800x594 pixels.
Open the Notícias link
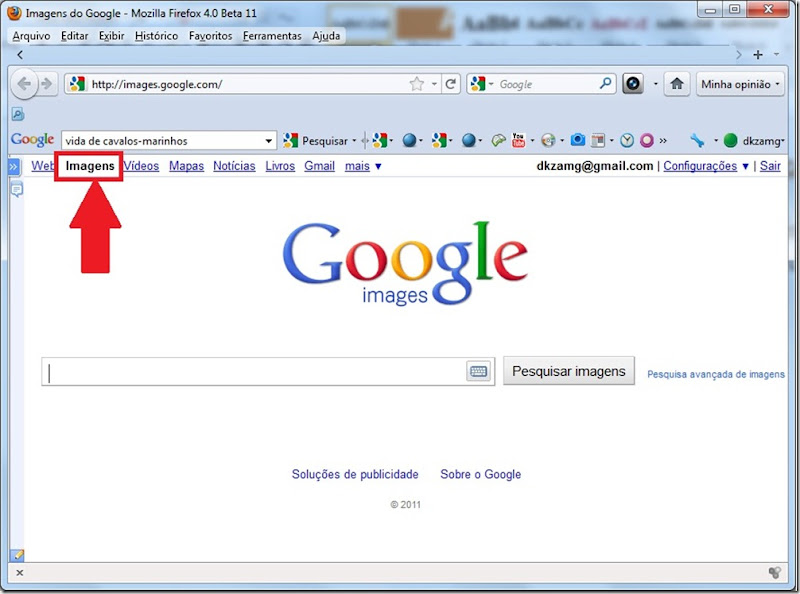tap(234, 166)
